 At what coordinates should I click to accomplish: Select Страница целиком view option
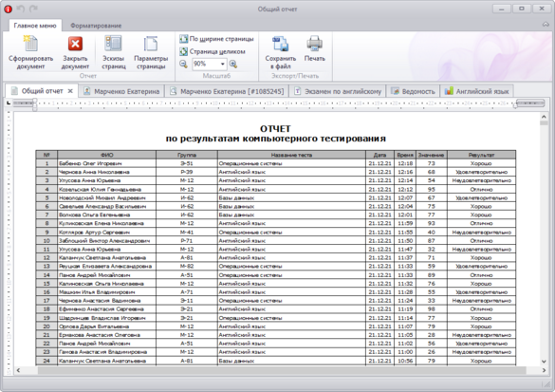[213, 51]
